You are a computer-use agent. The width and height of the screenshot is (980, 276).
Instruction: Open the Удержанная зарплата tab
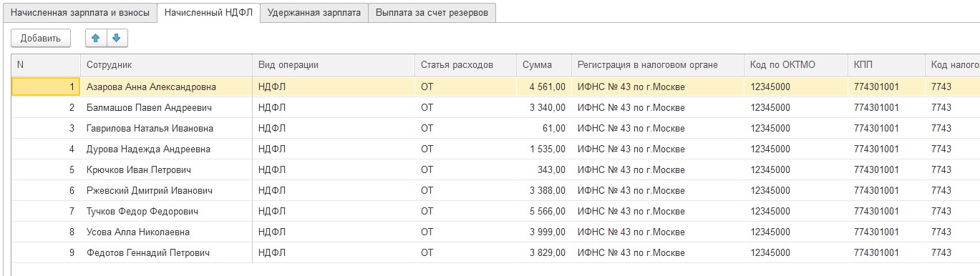314,13
